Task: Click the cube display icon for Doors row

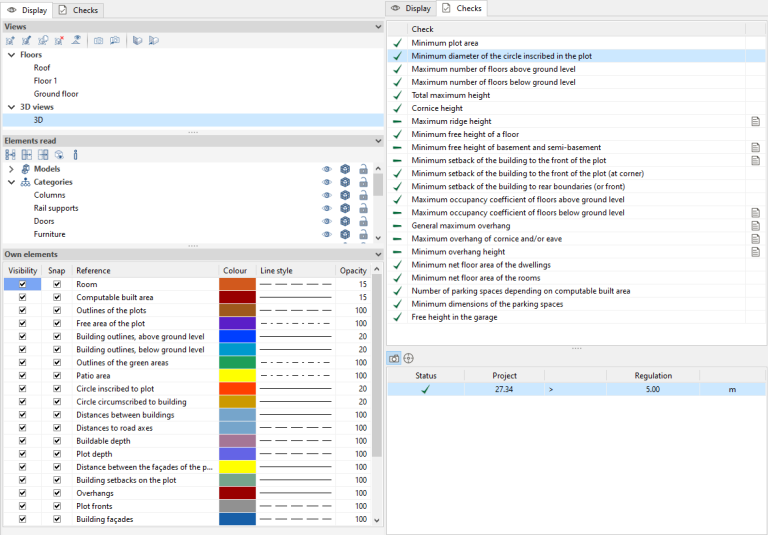Action: (345, 221)
